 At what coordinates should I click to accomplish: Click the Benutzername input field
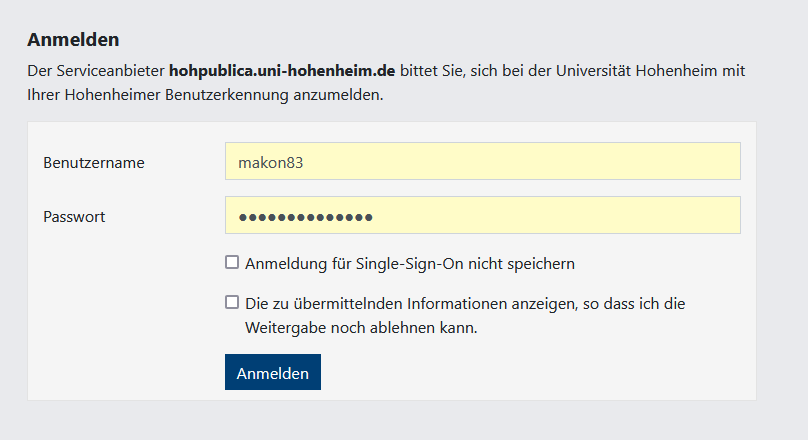482,161
